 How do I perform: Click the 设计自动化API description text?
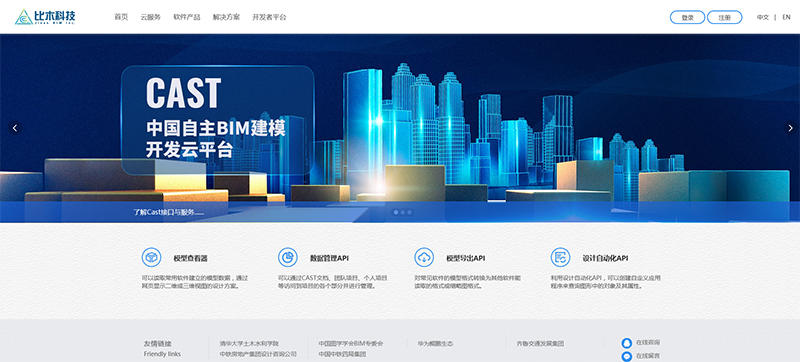[x=606, y=282]
